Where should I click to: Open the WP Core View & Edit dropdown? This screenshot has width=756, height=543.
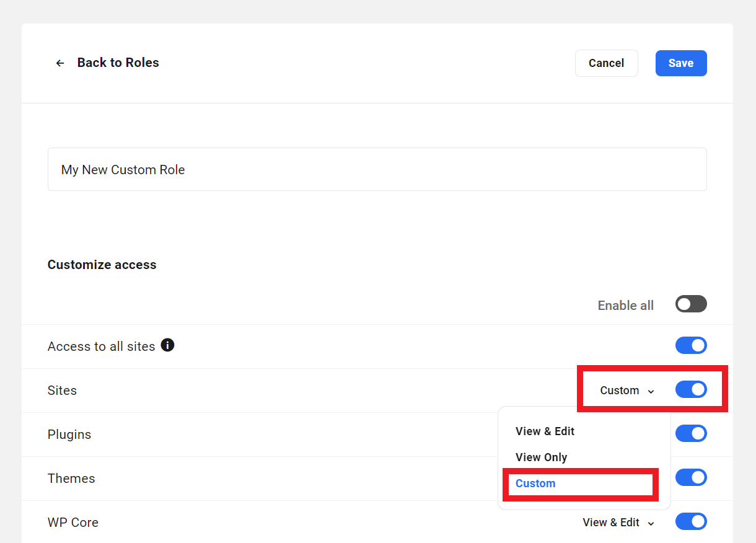pos(618,523)
